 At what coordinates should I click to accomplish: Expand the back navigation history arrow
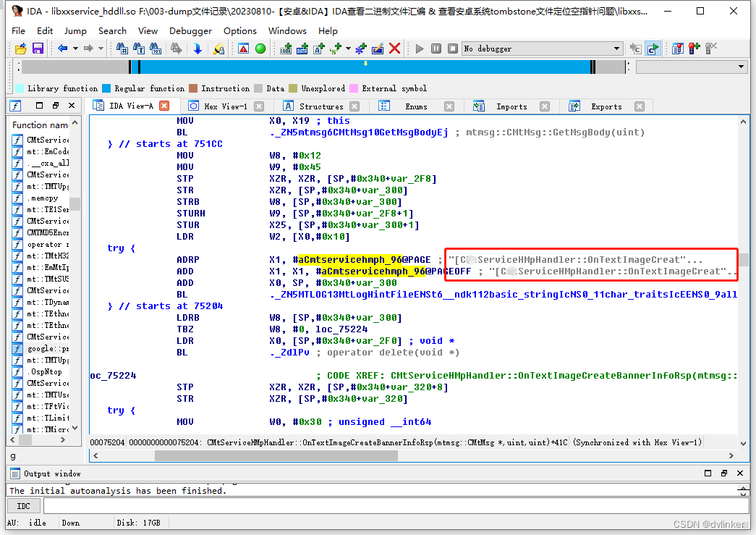coord(75,49)
